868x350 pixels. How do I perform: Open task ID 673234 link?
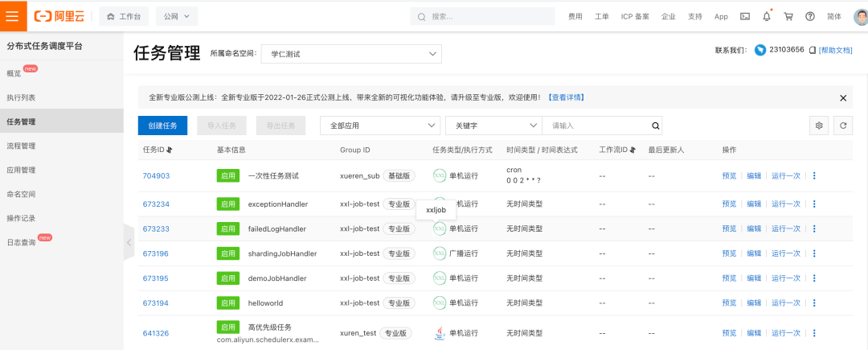156,204
